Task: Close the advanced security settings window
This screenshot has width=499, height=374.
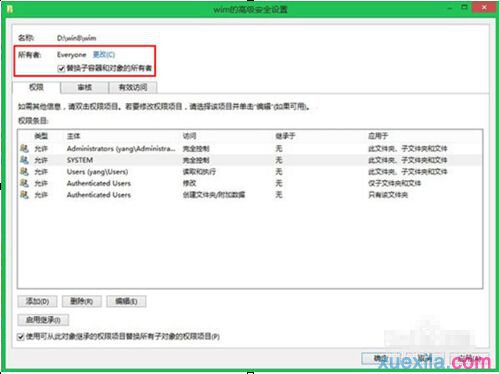Action: 484,7
